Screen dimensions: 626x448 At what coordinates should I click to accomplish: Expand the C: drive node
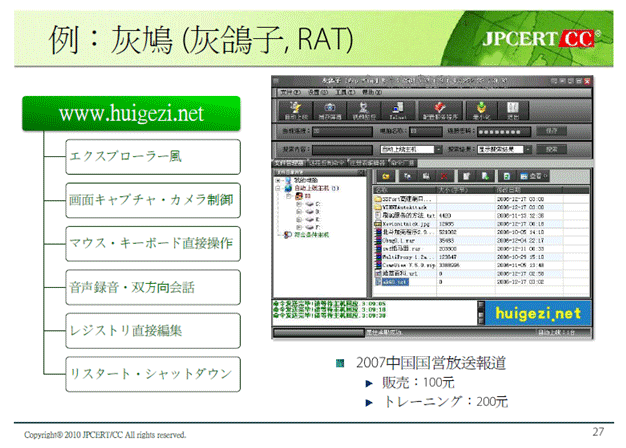coord(299,204)
